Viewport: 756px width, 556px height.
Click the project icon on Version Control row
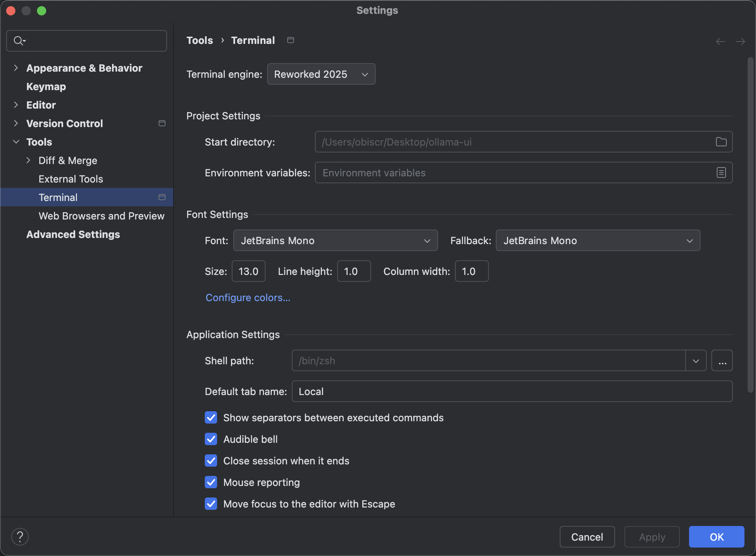[x=162, y=123]
